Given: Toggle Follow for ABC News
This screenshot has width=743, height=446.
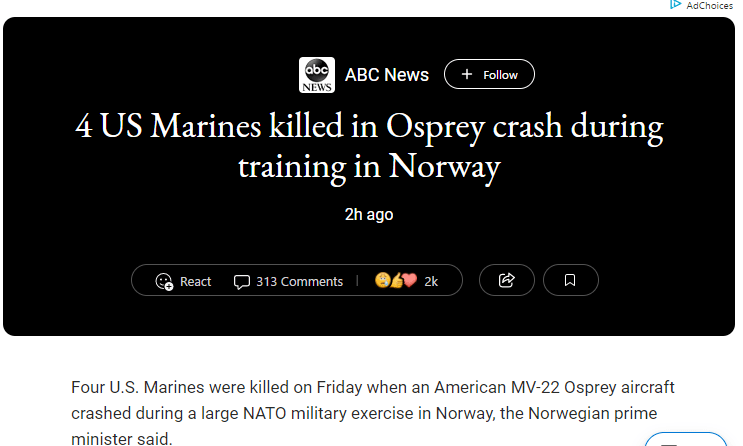Looking at the screenshot, I should pos(489,75).
